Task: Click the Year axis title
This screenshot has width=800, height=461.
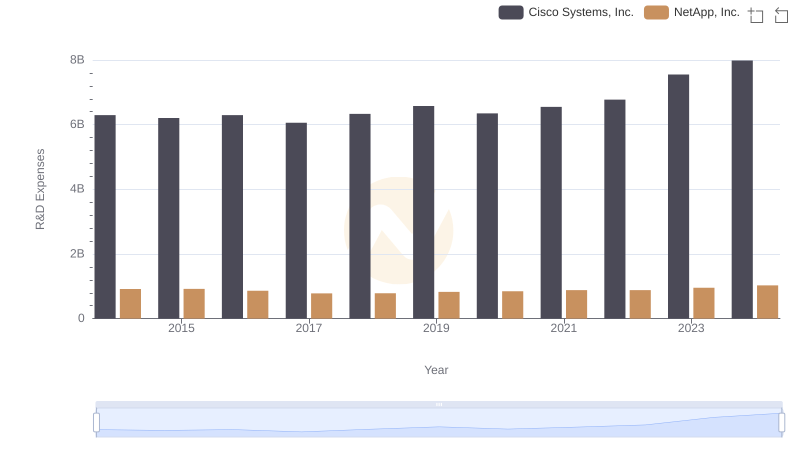Action: tap(436, 370)
